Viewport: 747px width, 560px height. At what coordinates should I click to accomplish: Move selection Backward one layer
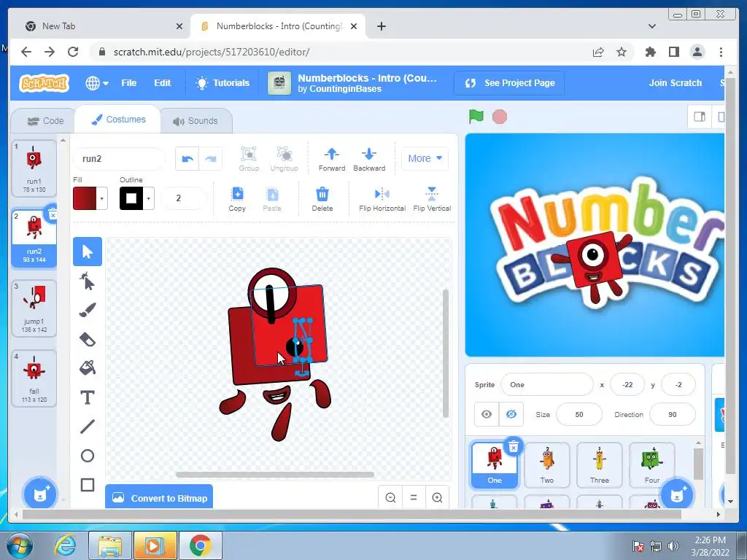pyautogui.click(x=369, y=159)
